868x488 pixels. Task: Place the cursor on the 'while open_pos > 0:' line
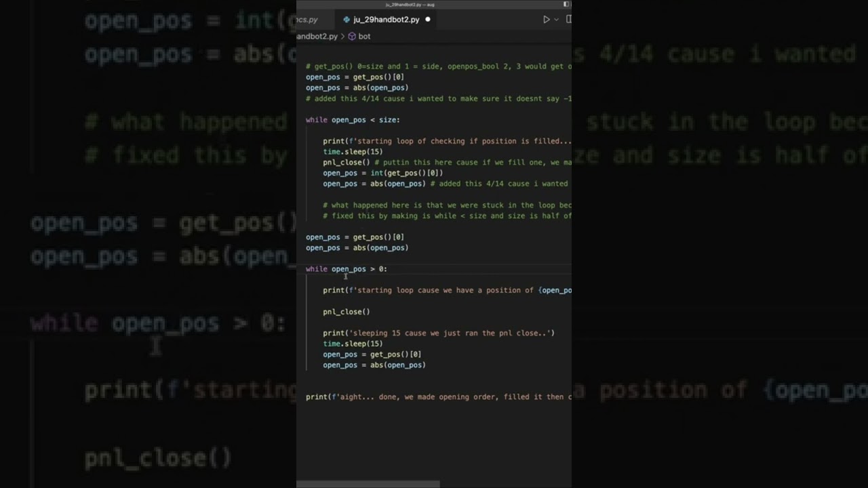coord(347,269)
